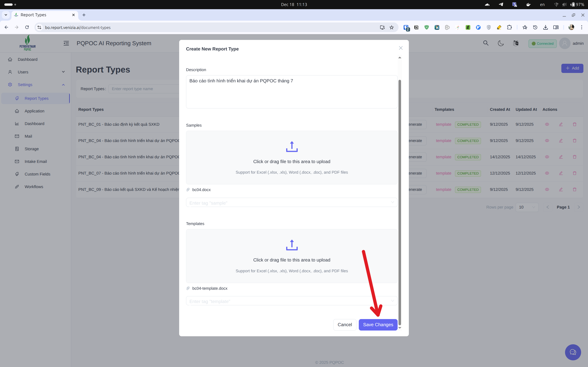
Task: Delete the PNT_BC_01 report type
Action: (x=574, y=124)
